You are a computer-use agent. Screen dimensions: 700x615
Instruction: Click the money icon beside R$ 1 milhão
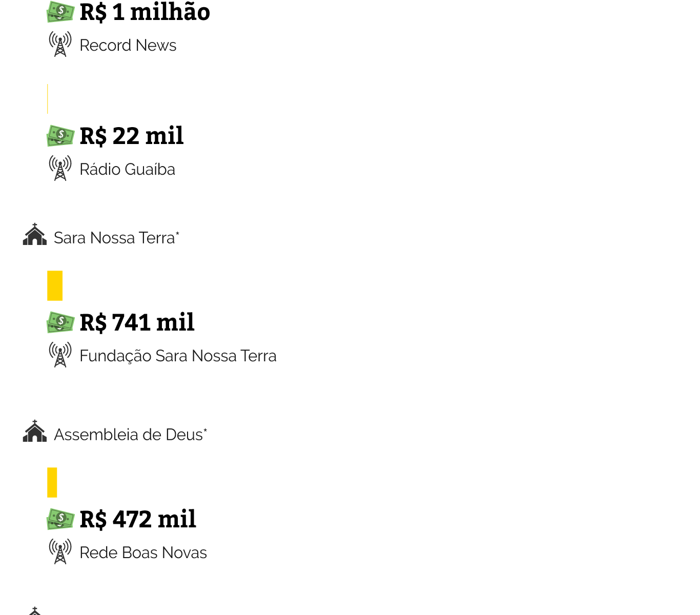click(x=60, y=12)
